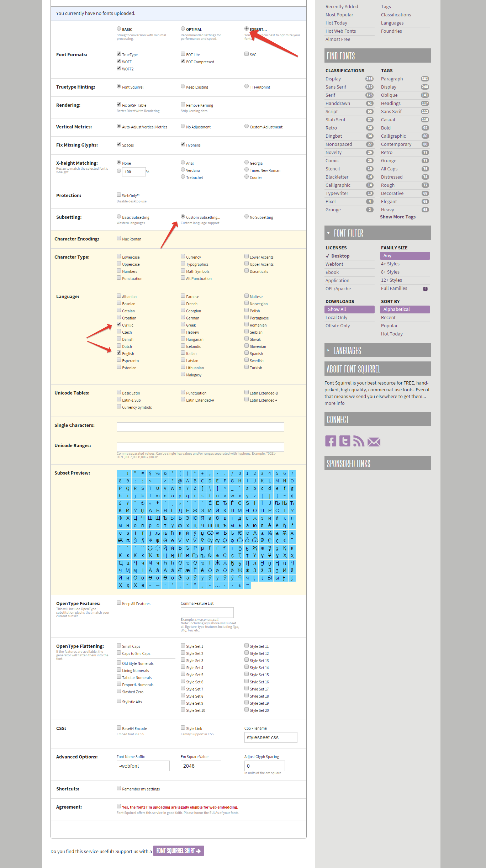
Task: Tick the agreement checkbox for legal eligibility
Action: click(x=119, y=806)
